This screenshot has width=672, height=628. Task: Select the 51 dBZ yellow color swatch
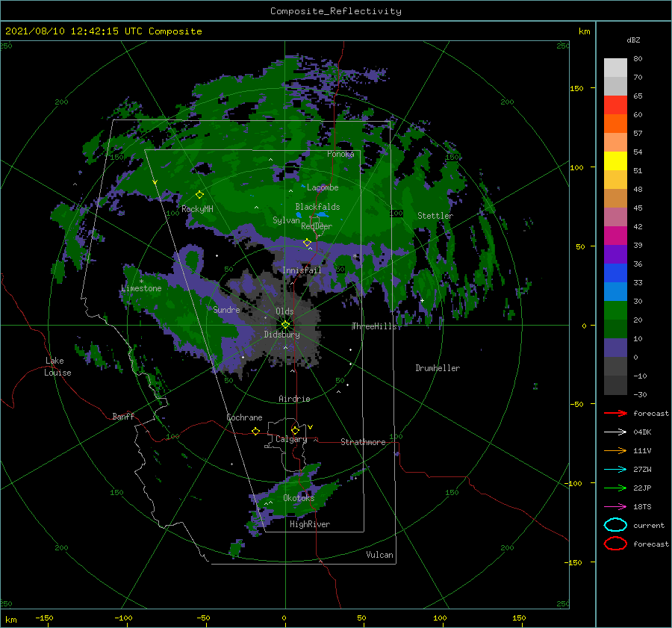click(x=615, y=161)
